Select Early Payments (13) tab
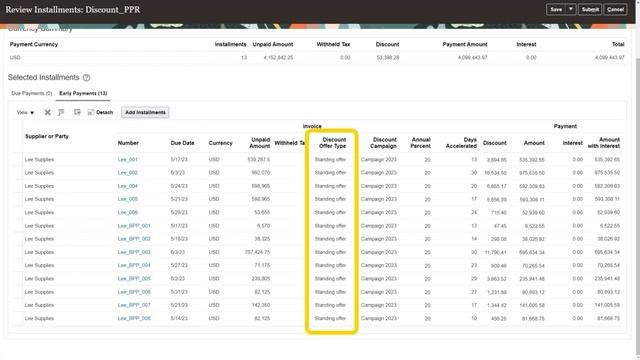Screen dimensions: 640x360 (x=83, y=93)
